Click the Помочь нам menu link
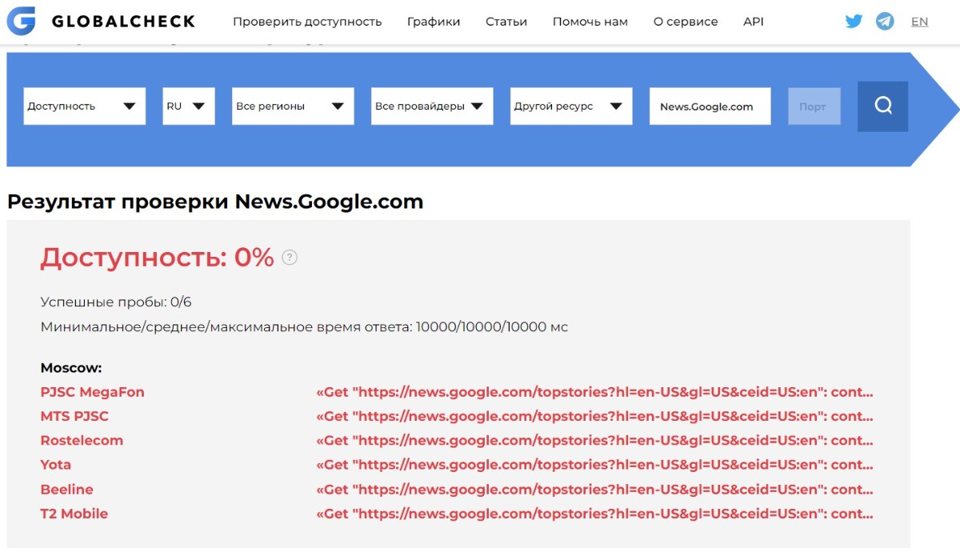 coord(590,22)
